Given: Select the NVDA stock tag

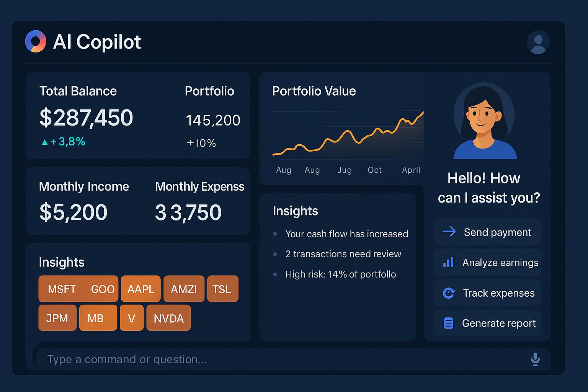Looking at the screenshot, I should pos(168,318).
